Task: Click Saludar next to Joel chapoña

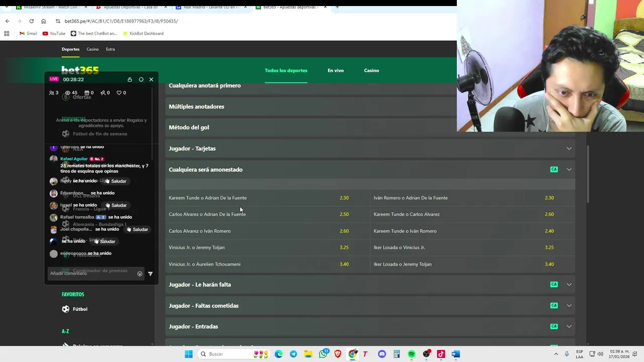Action: click(x=137, y=229)
